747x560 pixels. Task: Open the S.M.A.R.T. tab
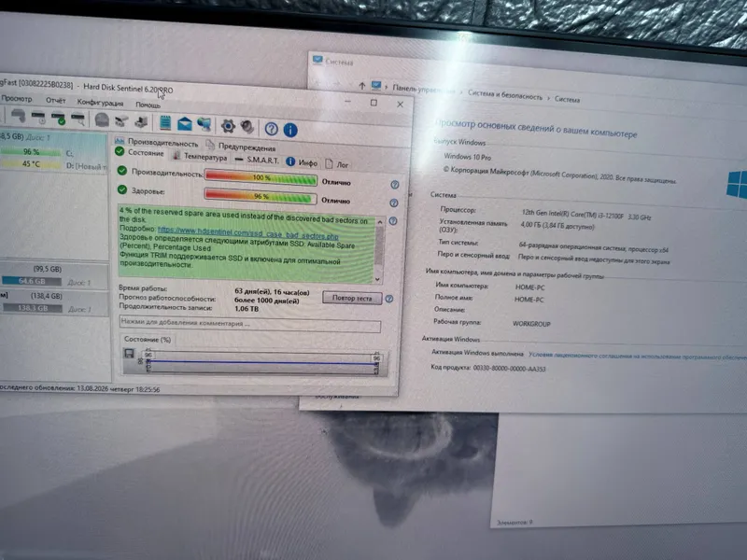pyautogui.click(x=258, y=160)
